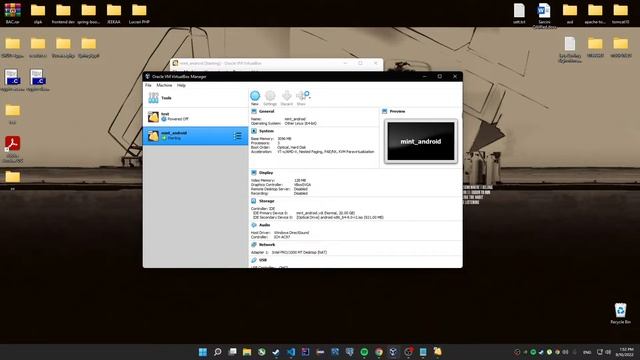Open Visual Studio Code from the taskbar
The height and width of the screenshot is (360, 640).
pyautogui.click(x=291, y=352)
